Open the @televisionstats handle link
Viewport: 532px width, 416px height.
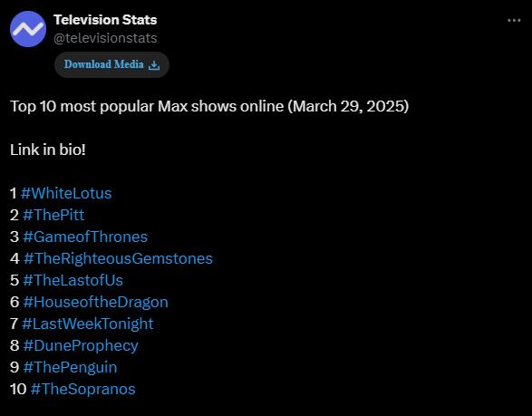[x=105, y=38]
